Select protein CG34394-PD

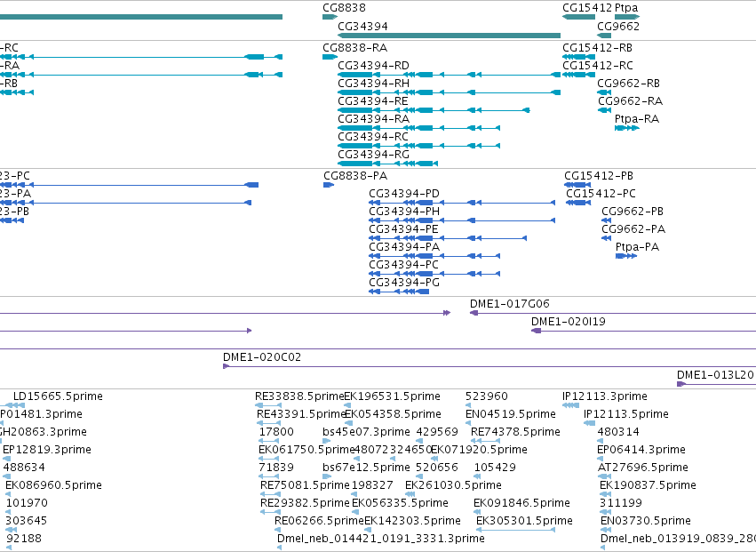[x=404, y=194]
